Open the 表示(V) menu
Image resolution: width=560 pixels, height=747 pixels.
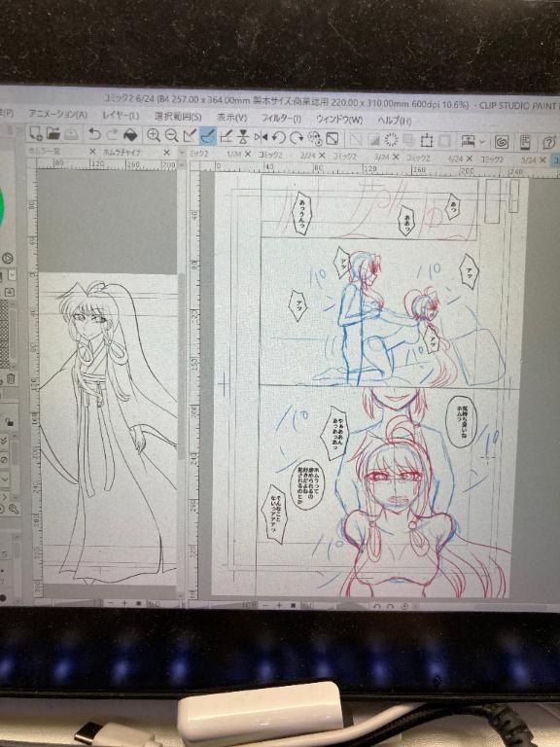coord(232,117)
